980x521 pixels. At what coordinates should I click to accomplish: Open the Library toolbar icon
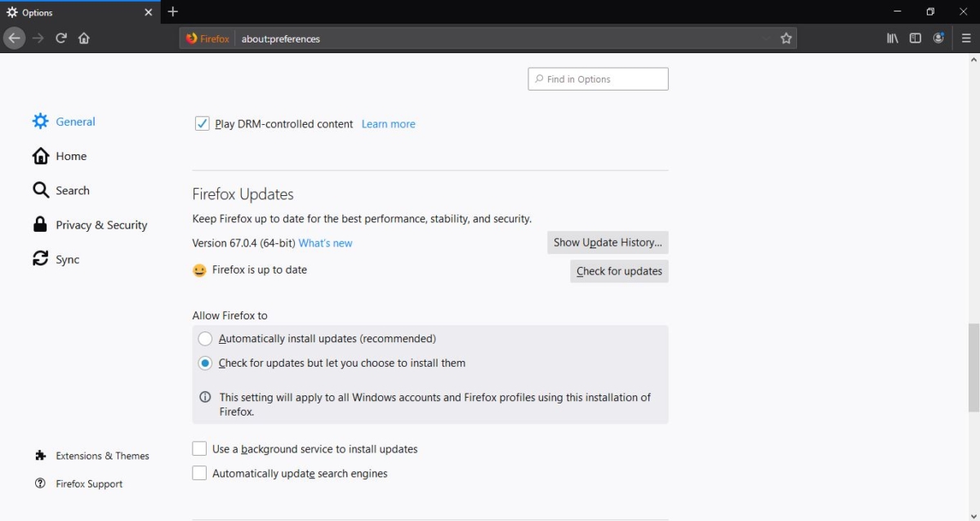pyautogui.click(x=893, y=38)
